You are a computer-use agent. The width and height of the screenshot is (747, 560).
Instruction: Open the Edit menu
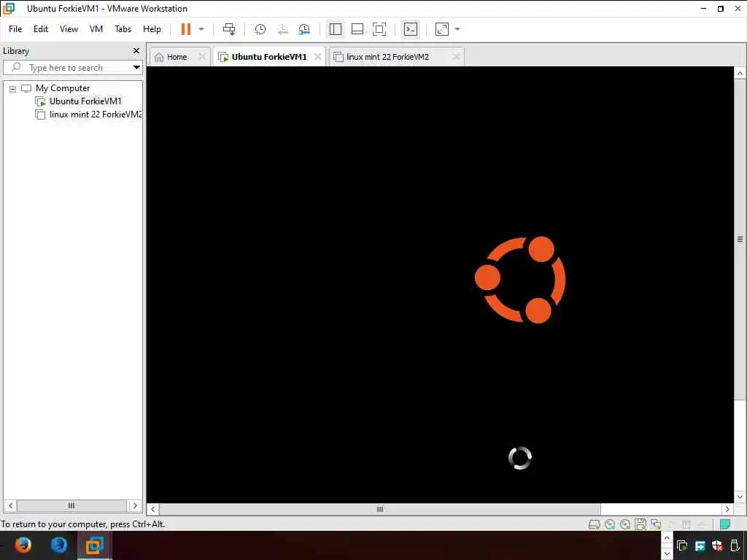point(41,29)
